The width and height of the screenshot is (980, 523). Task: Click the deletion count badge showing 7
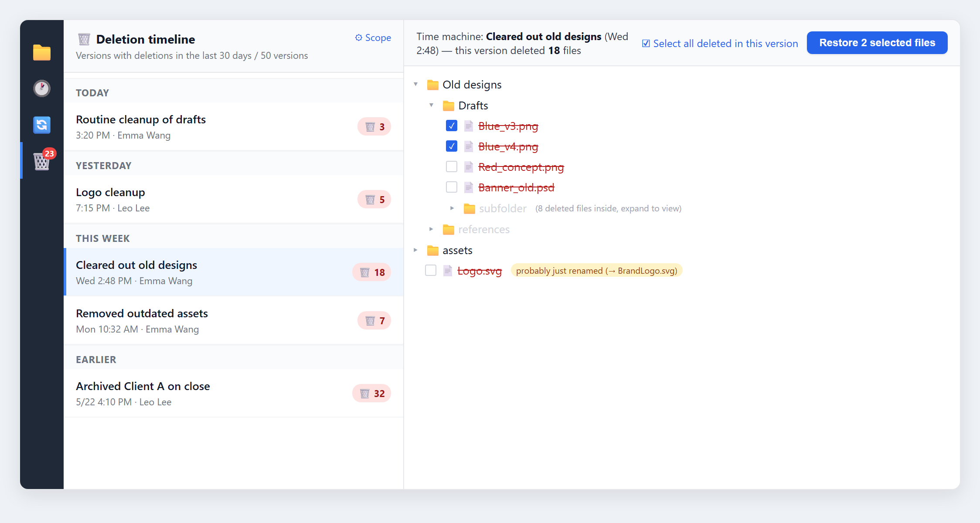(x=374, y=321)
